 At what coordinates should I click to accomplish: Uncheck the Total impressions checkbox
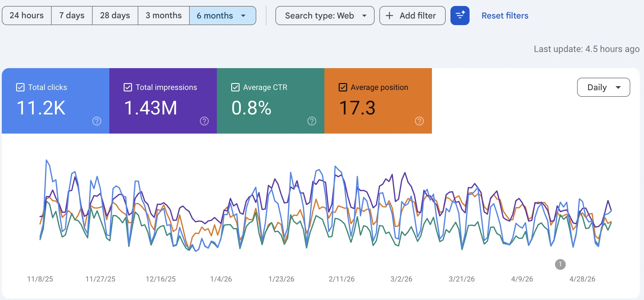[x=128, y=87]
